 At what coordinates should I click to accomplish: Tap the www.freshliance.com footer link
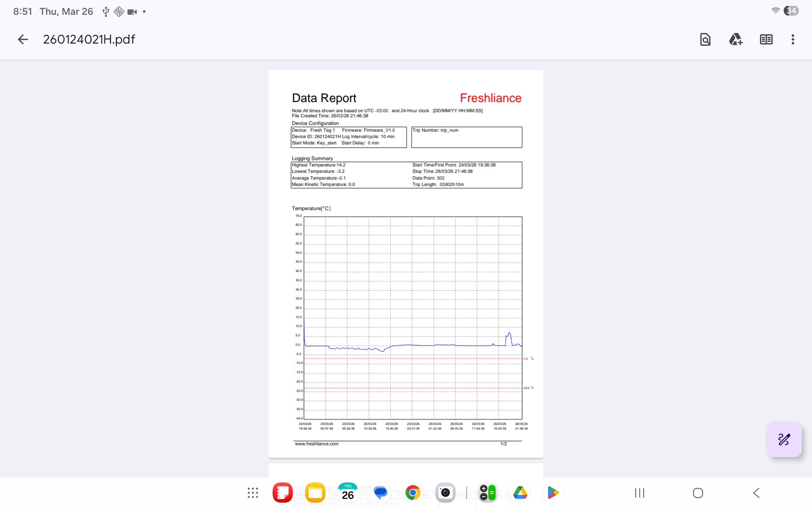316,444
